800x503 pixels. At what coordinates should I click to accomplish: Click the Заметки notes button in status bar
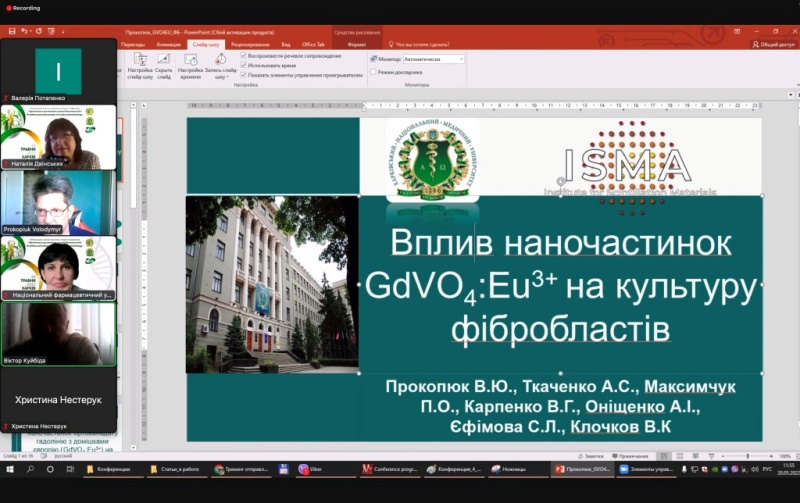[591, 456]
